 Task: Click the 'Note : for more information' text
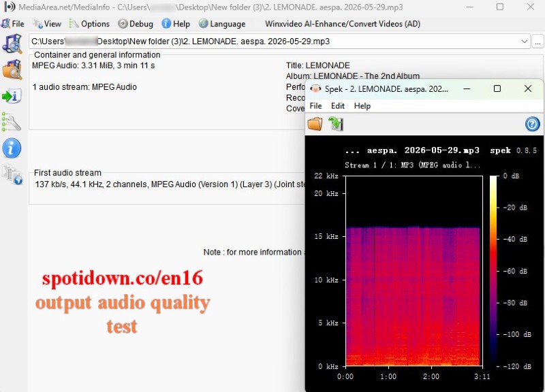point(252,252)
